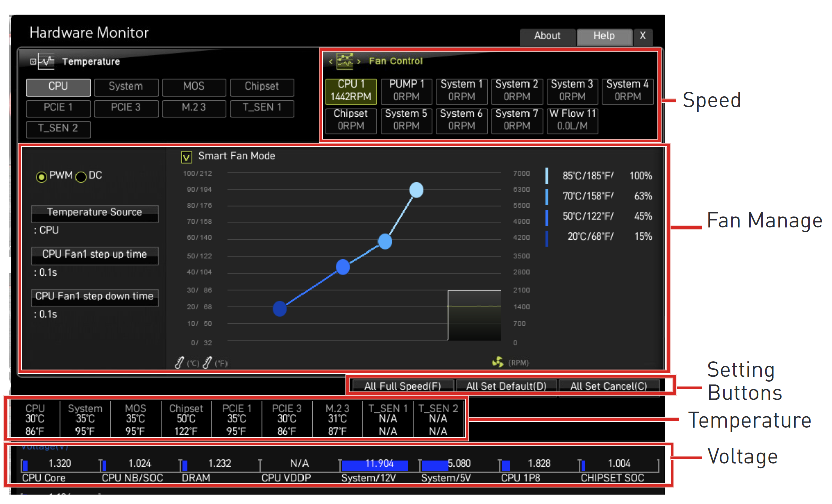Open the Help tab
The width and height of the screenshot is (832, 504).
pos(604,36)
